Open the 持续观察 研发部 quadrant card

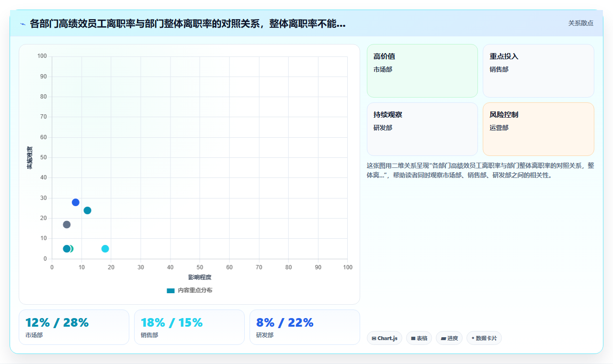click(x=422, y=129)
